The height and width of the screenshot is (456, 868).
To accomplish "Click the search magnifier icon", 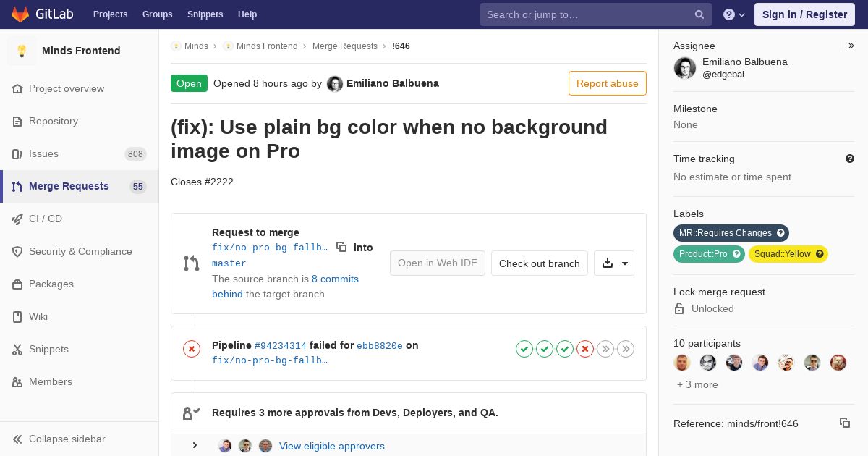I will coord(699,14).
